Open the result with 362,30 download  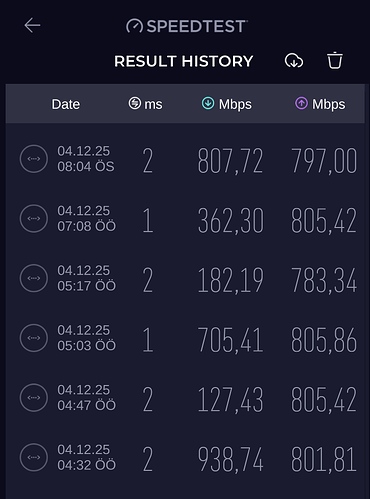pyautogui.click(x=185, y=219)
